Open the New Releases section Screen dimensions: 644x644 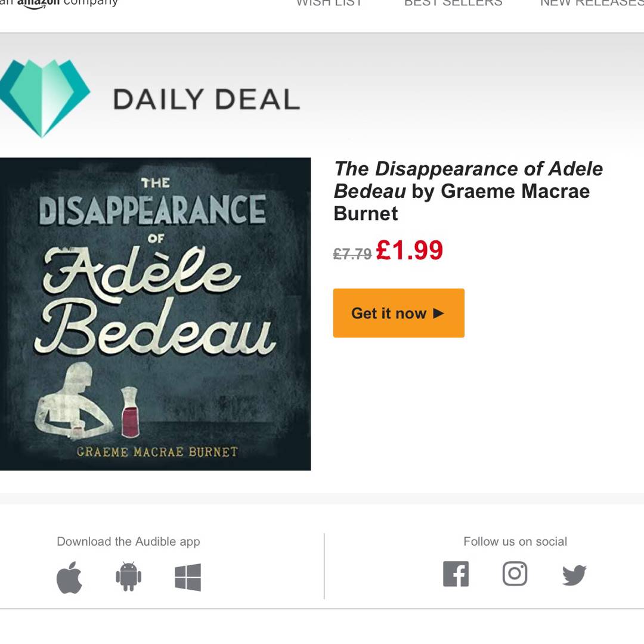(x=592, y=4)
